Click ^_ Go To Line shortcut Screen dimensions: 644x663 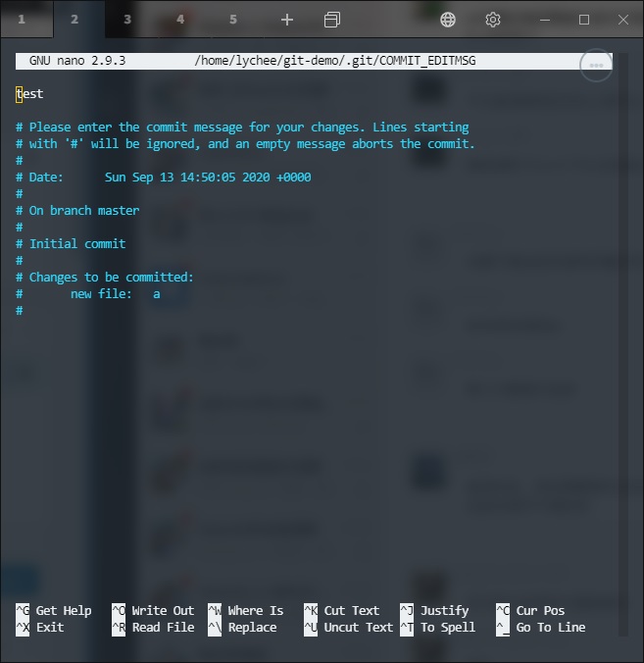[x=541, y=627]
